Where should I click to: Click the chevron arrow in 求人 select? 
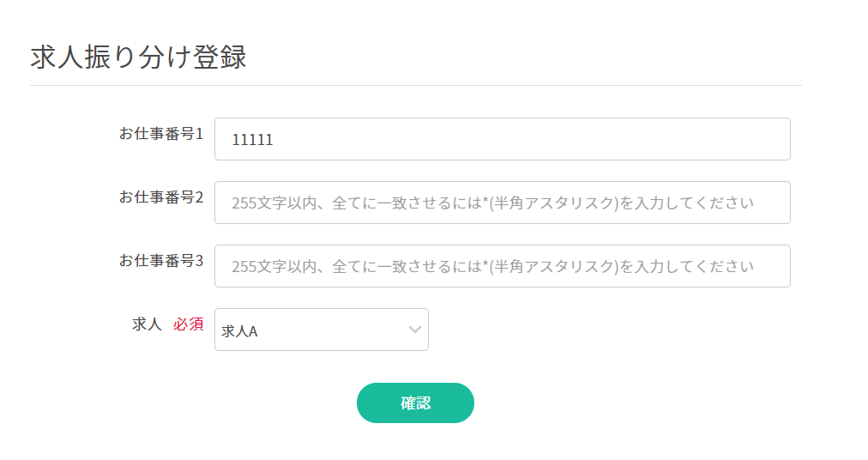point(415,330)
